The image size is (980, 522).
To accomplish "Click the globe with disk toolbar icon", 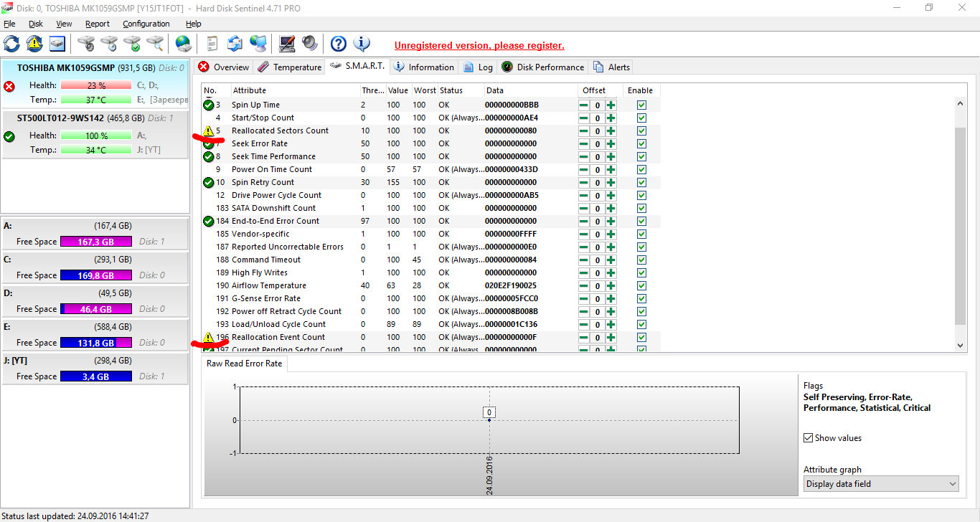I will click(184, 44).
